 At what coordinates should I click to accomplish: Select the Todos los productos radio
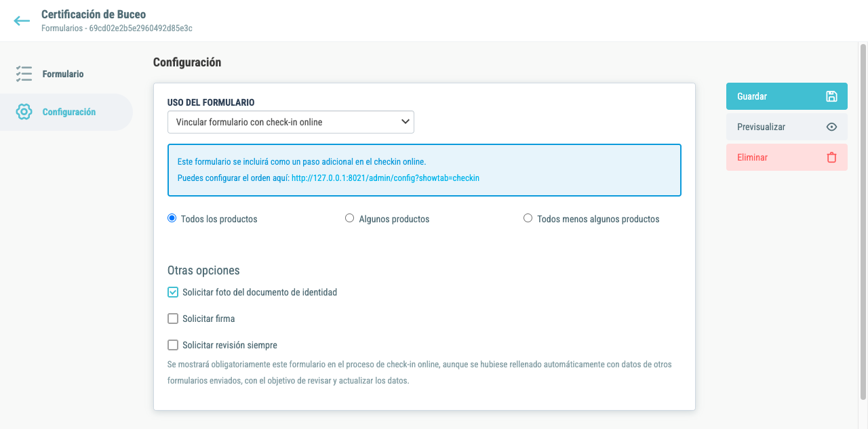(172, 218)
